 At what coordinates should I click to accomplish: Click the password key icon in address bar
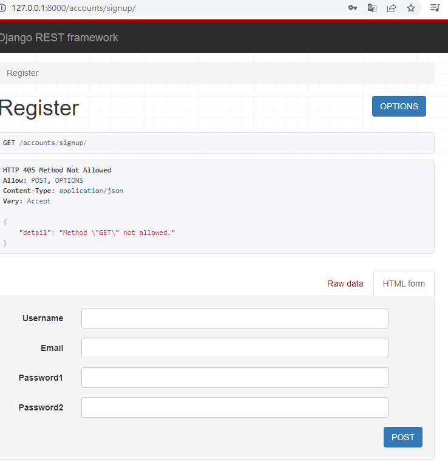click(x=352, y=8)
